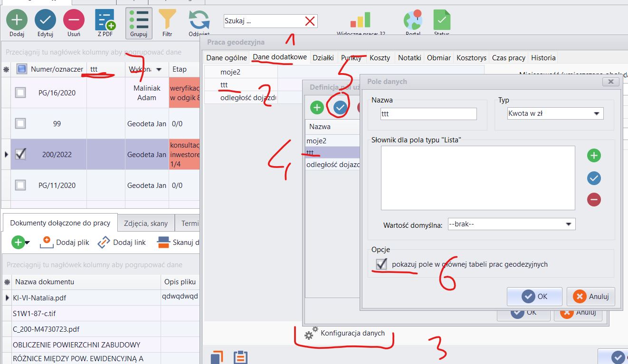Viewport: 628px width, 364px height.
Task: Click the red Usuń toolbar icon
Action: coord(74,19)
